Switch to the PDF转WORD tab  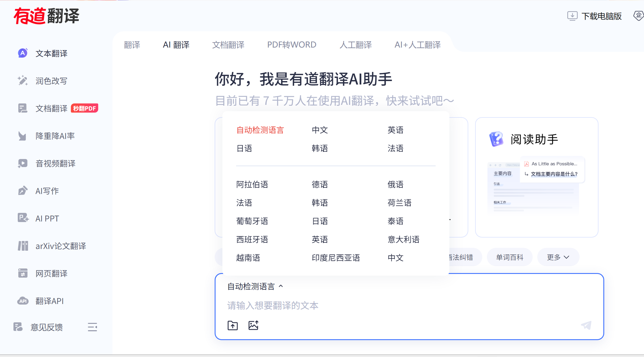(x=291, y=45)
